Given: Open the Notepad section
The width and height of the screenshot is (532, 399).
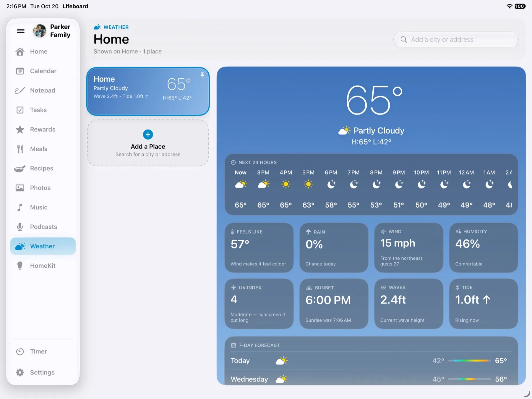Looking at the screenshot, I should [x=43, y=91].
